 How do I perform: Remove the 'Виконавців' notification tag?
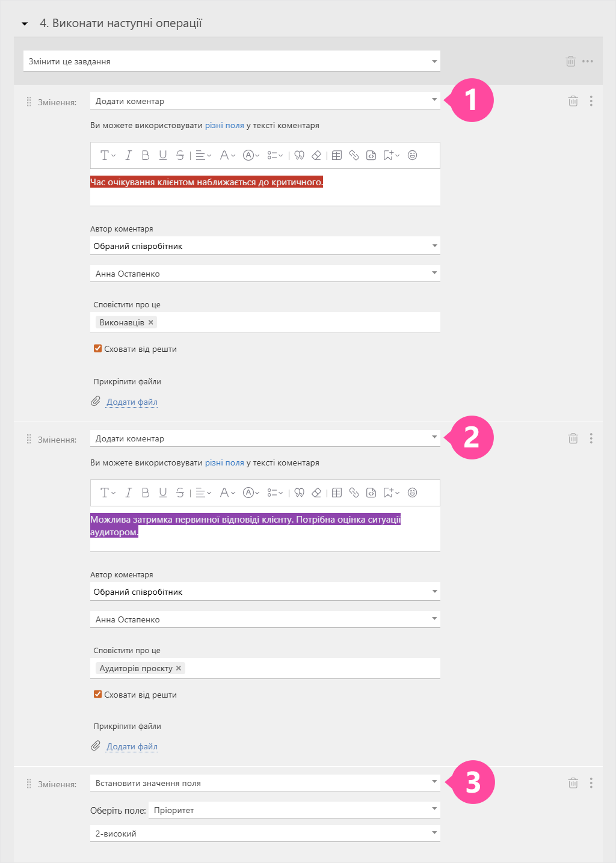coord(151,322)
